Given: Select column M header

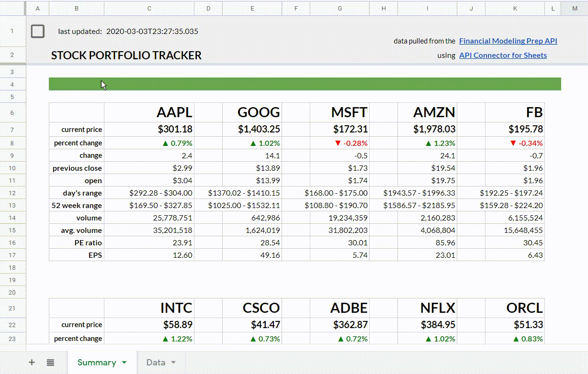Looking at the screenshot, I should [x=574, y=8].
